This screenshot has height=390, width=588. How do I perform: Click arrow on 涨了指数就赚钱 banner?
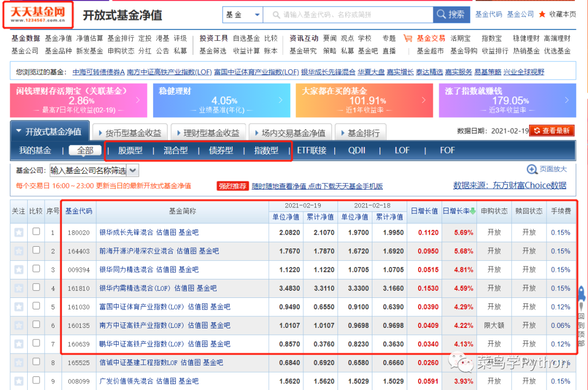click(567, 100)
